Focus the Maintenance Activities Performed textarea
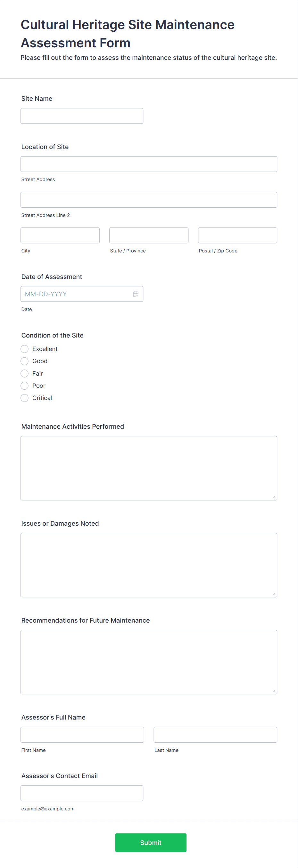 pos(149,468)
